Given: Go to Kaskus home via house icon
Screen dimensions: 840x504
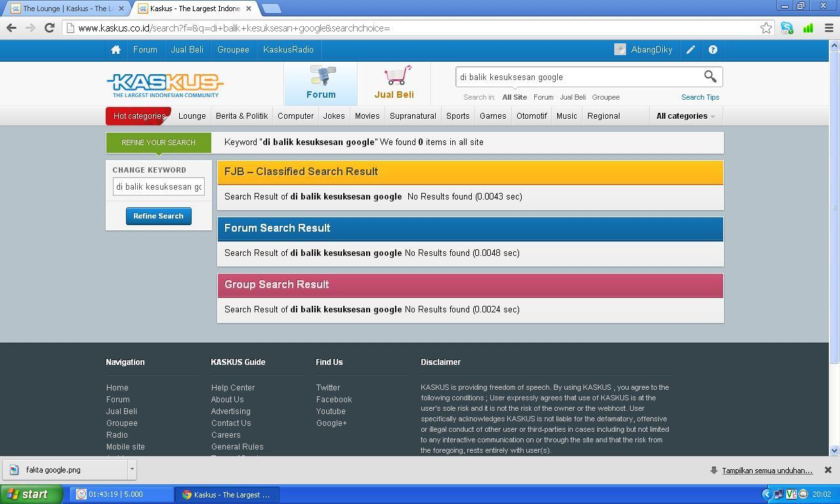Looking at the screenshot, I should click(x=115, y=50).
